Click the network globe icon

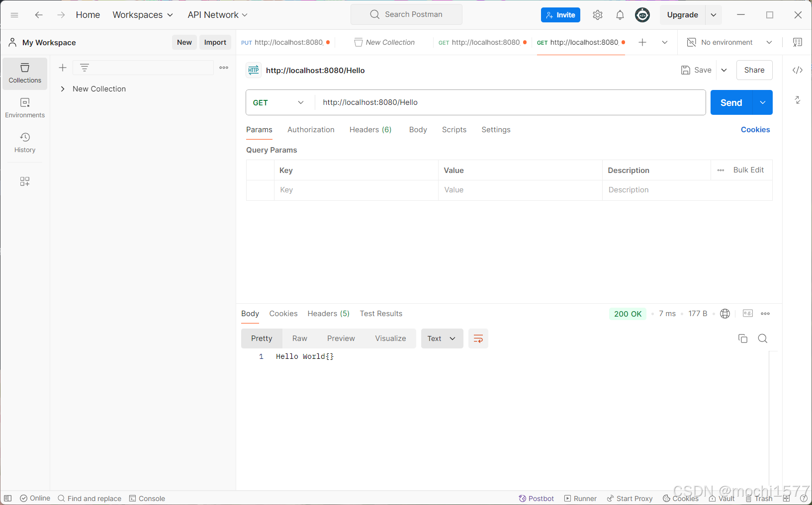725,314
